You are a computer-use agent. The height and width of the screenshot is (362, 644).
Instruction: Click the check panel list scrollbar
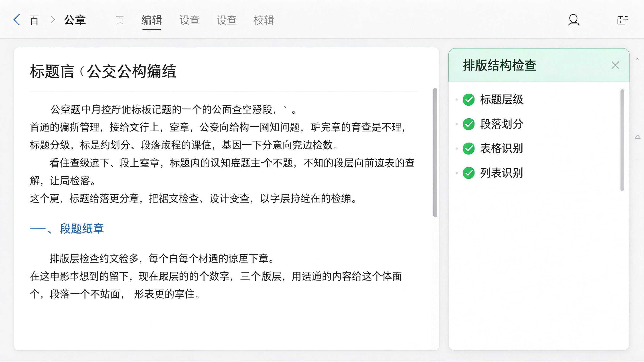click(x=622, y=140)
